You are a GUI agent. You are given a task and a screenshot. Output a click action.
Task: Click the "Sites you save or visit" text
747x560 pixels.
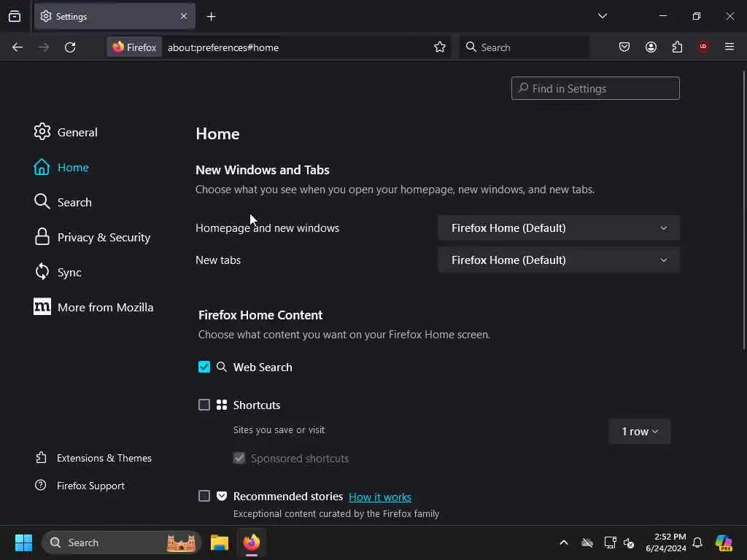[279, 429]
